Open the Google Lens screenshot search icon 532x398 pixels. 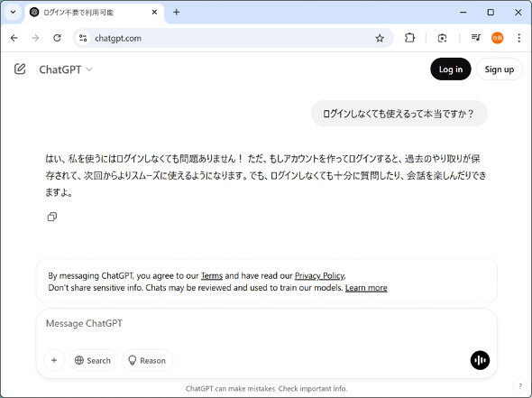(442, 38)
